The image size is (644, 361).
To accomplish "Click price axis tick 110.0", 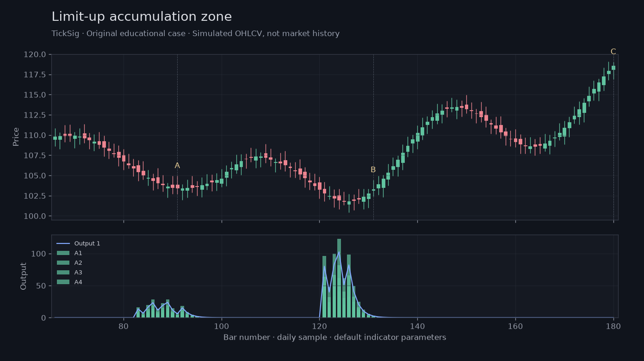I will coord(35,135).
